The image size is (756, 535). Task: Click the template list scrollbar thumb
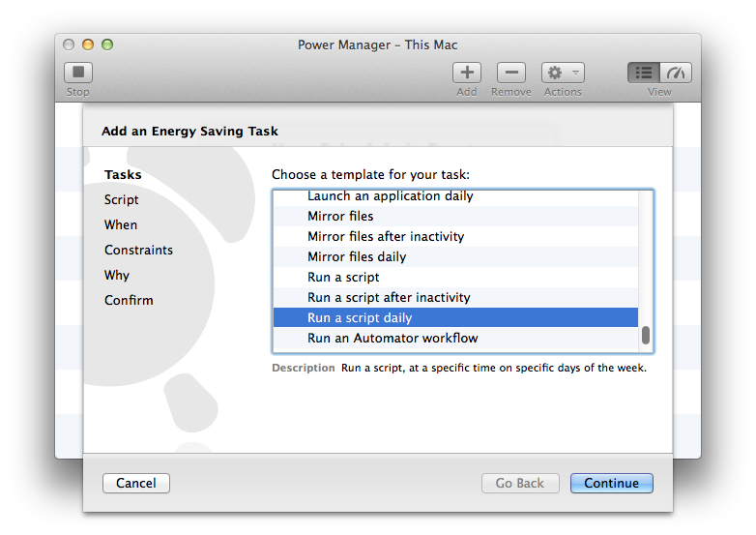click(646, 336)
